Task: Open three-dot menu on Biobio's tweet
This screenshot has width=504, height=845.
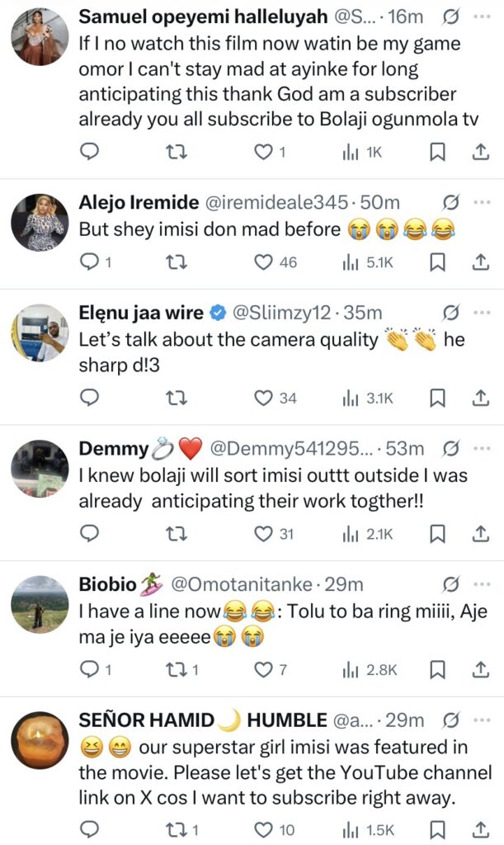Action: (482, 584)
